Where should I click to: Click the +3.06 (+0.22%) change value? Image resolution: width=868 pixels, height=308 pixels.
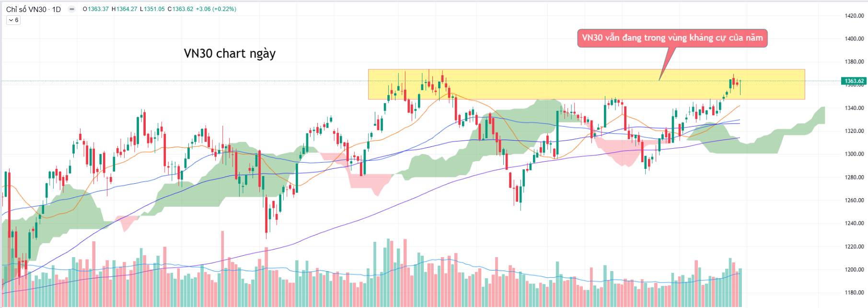pos(216,9)
